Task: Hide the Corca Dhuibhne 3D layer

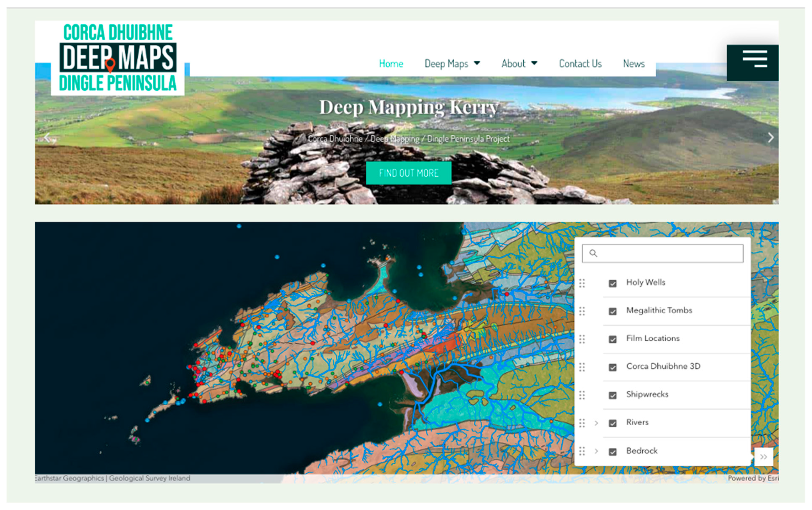Action: (613, 367)
